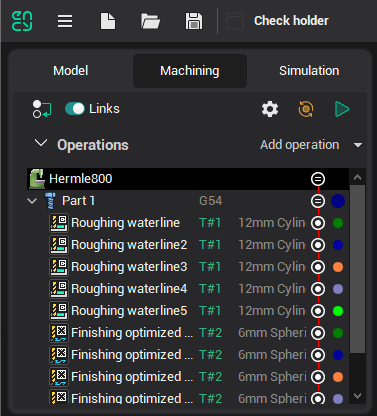377x416 pixels.
Task: Open the Part 1 dark blue color swatch
Action: coord(338,201)
